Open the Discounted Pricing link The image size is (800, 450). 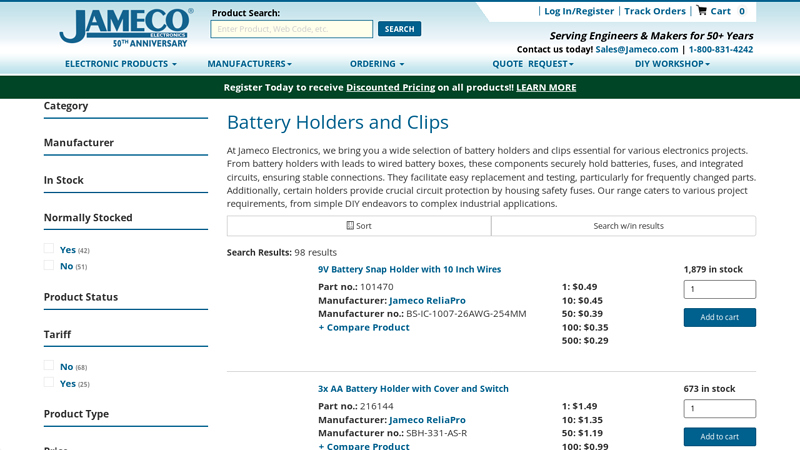390,87
